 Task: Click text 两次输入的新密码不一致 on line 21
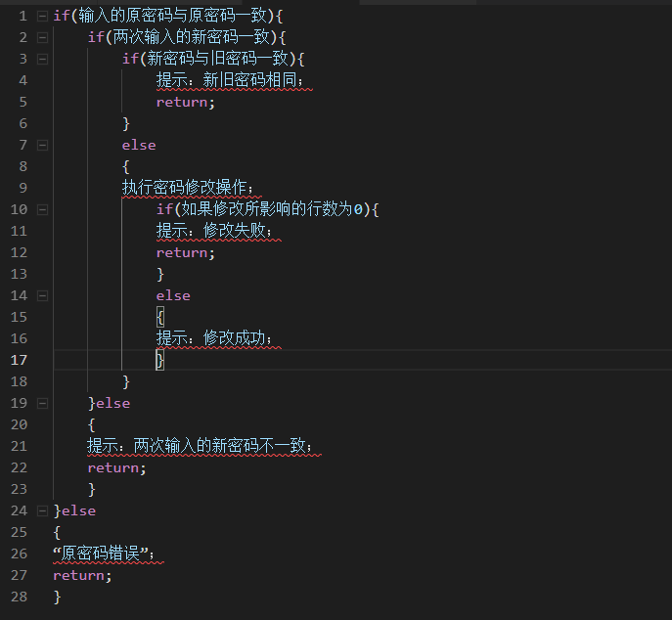click(219, 446)
